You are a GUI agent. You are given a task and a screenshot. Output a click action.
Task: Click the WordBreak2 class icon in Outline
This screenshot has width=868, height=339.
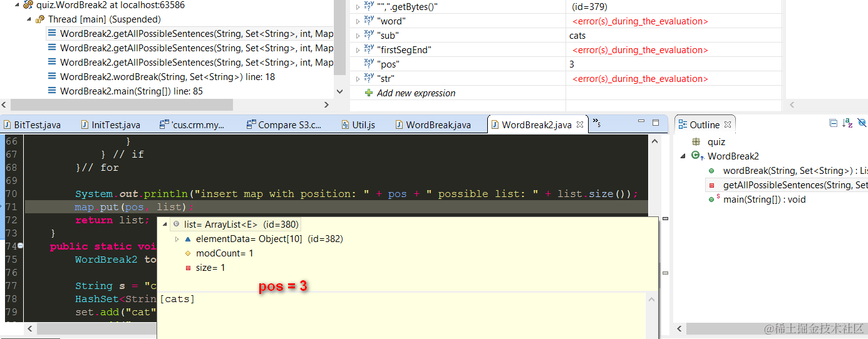[696, 156]
